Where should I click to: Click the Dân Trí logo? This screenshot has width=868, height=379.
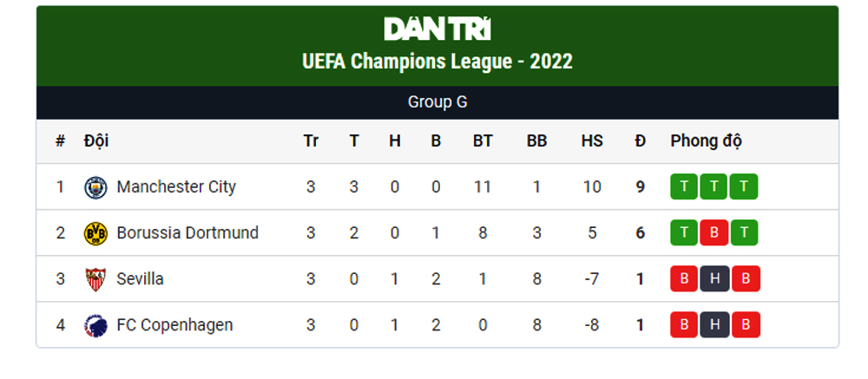[x=437, y=29]
